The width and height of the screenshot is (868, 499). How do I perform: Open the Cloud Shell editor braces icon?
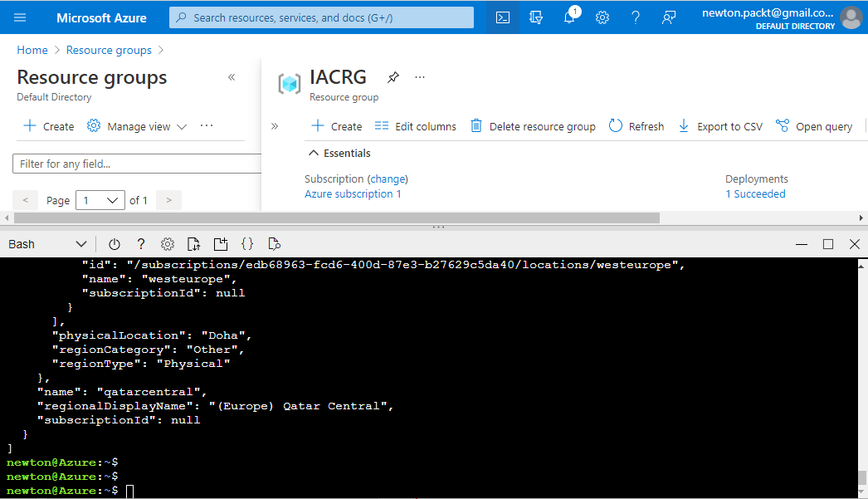point(247,244)
